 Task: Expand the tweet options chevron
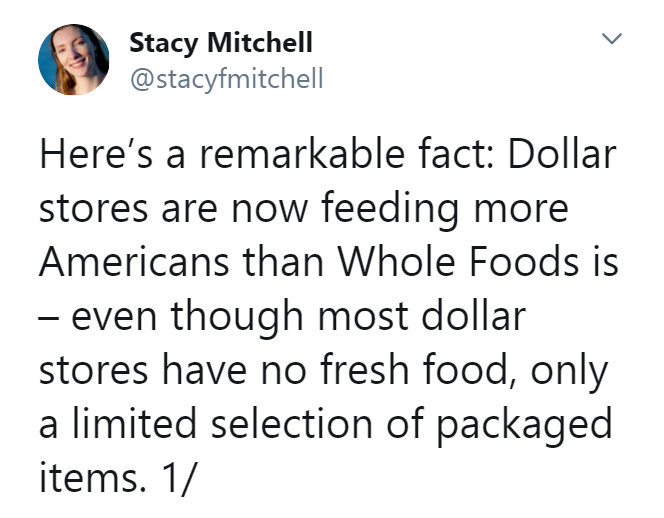coord(609,39)
